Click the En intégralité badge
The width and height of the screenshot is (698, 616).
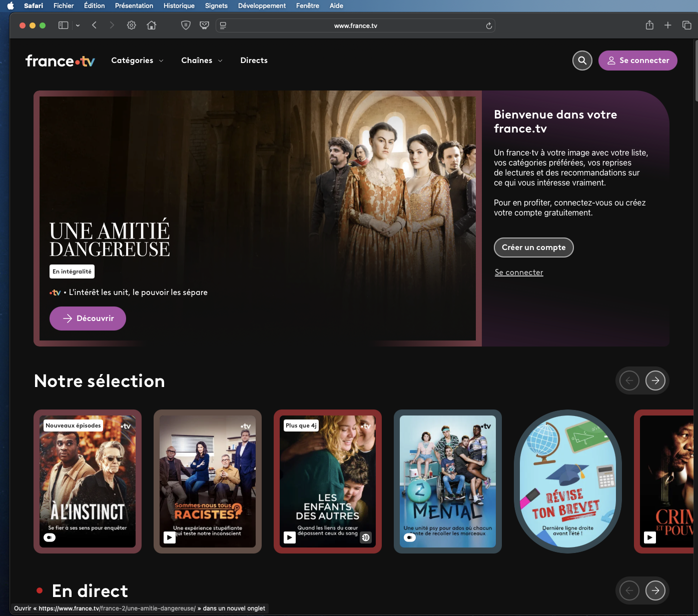(x=72, y=271)
